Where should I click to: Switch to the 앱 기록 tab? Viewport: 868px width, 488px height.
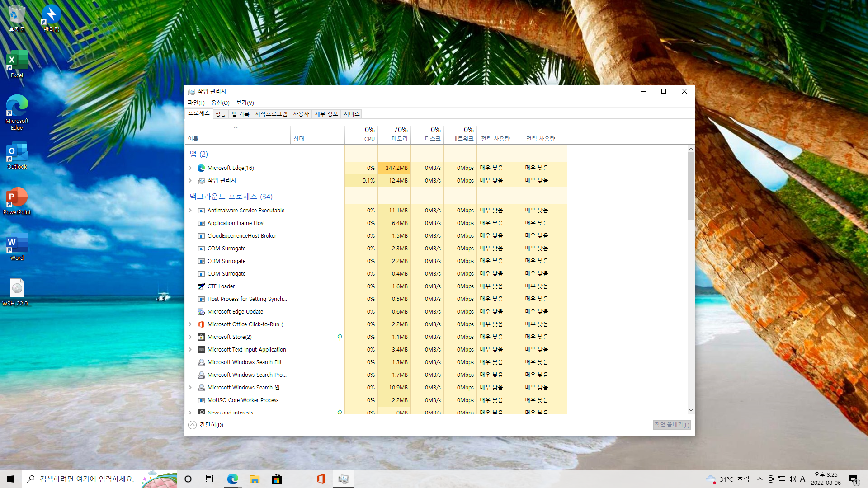point(241,114)
